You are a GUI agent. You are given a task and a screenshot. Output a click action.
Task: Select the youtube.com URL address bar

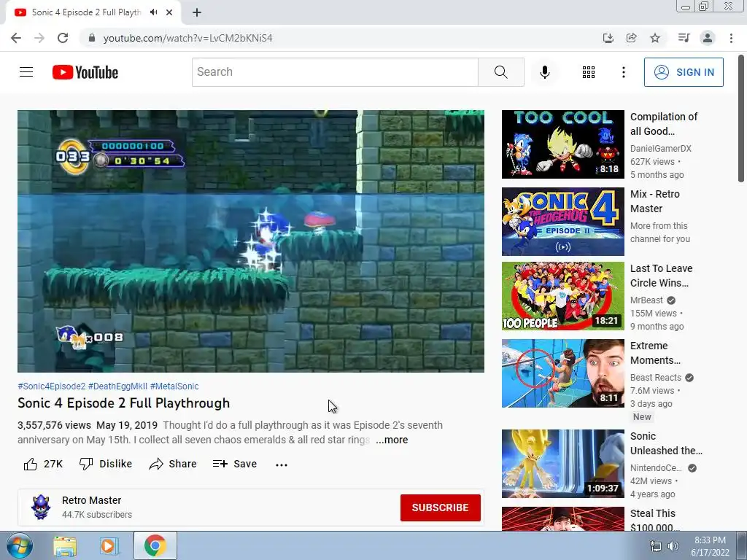188,38
